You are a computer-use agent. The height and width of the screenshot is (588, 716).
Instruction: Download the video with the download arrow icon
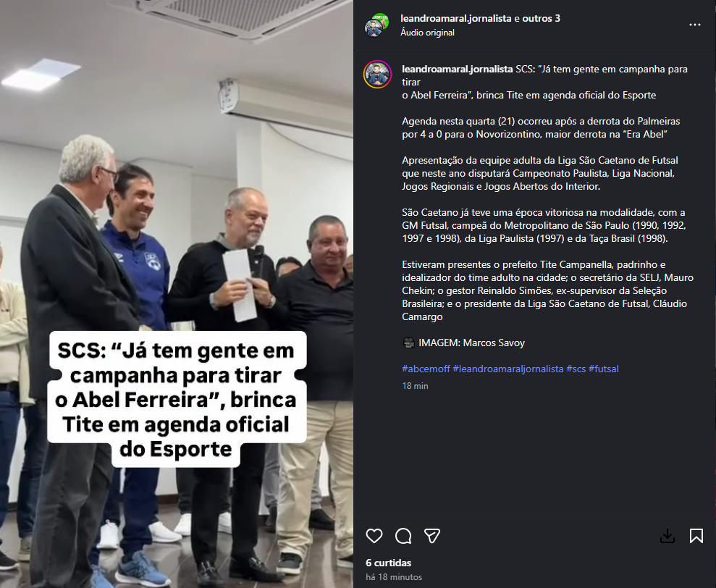click(667, 536)
